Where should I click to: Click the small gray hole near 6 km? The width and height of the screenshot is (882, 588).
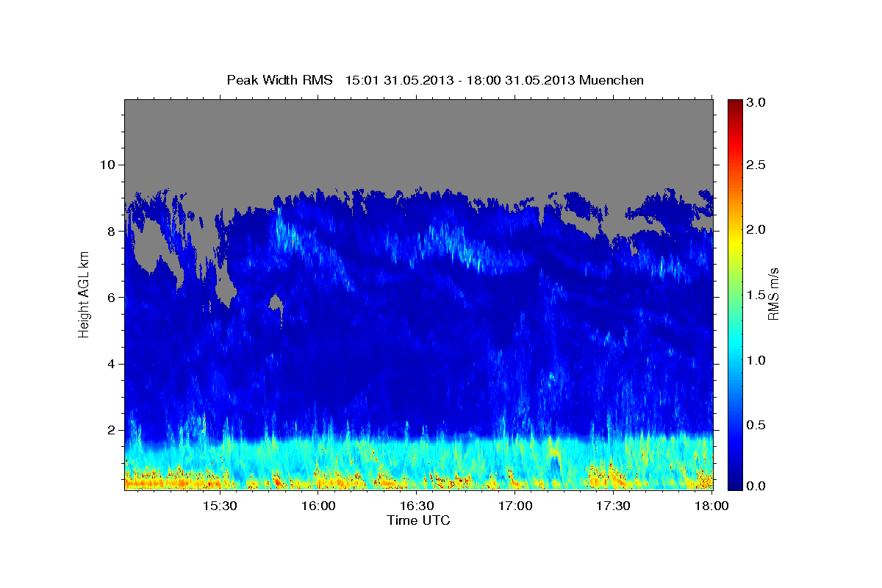tap(276, 301)
